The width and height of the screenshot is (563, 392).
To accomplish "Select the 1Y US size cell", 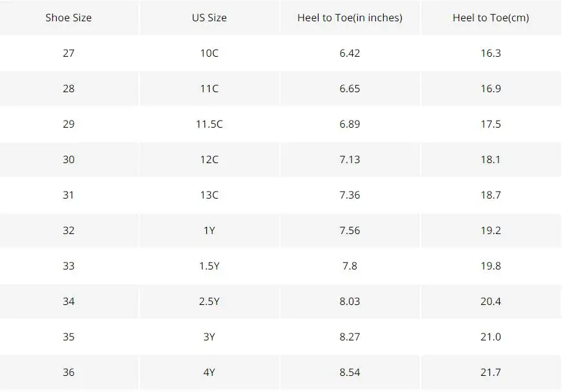I will tap(210, 230).
